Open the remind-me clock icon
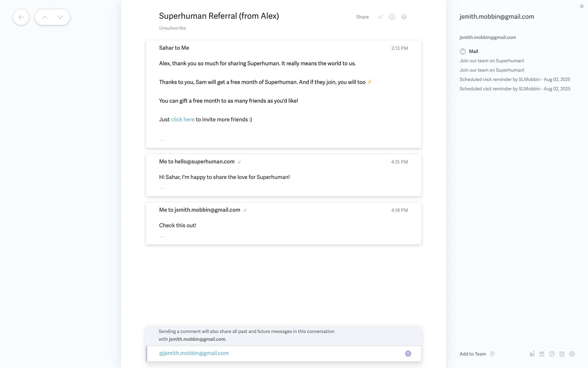This screenshot has height=368, width=588. click(392, 17)
